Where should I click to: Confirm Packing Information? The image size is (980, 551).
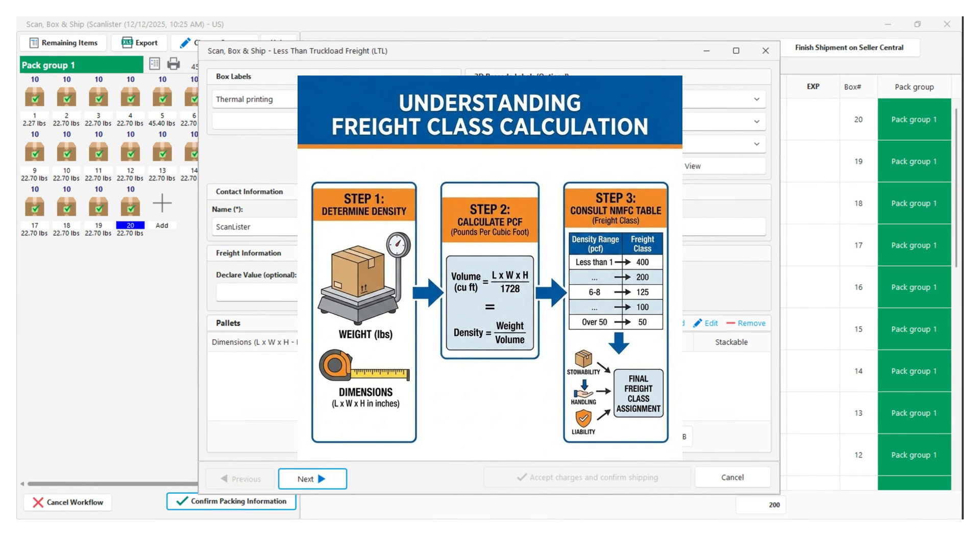(231, 501)
